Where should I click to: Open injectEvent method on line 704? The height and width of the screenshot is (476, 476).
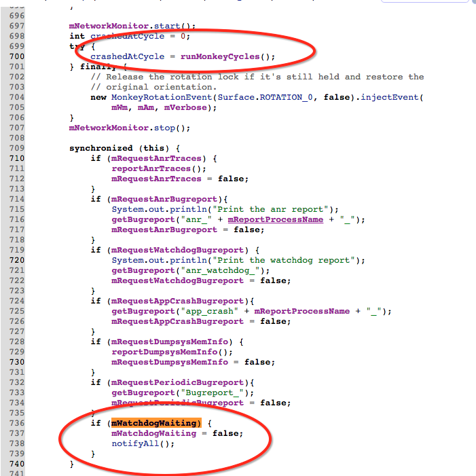pyautogui.click(x=390, y=98)
